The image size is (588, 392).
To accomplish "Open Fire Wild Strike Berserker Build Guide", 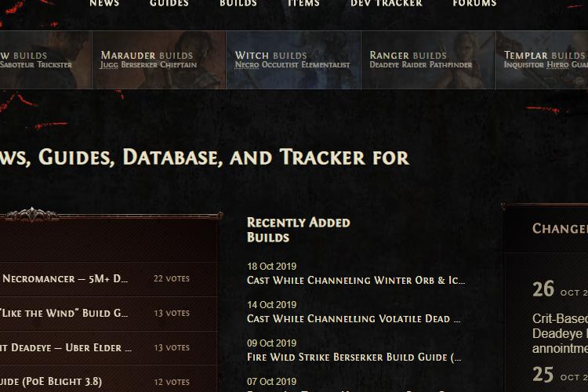I will [x=354, y=358].
